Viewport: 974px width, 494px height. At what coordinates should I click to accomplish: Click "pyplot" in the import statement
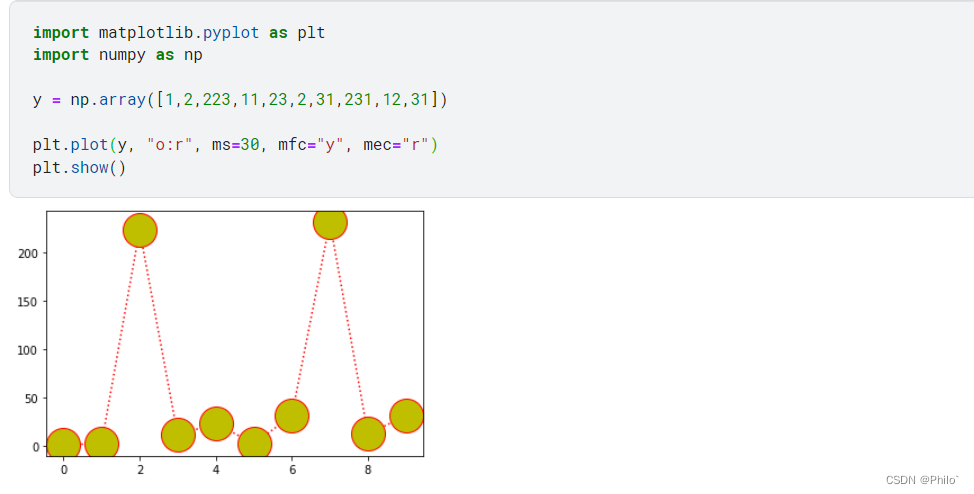click(x=230, y=32)
